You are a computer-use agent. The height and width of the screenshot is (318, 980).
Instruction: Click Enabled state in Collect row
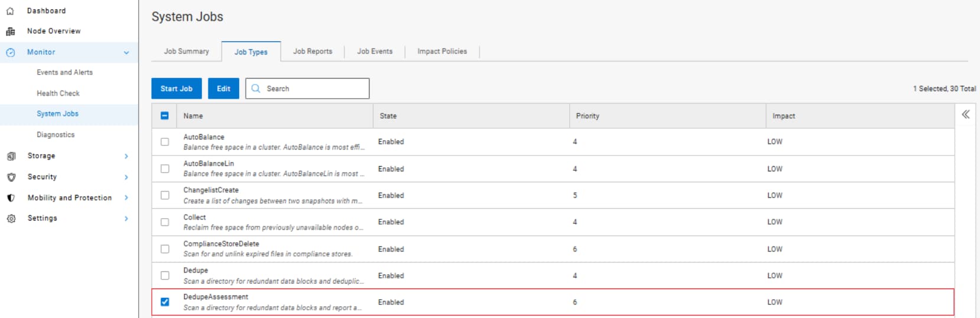tap(391, 222)
